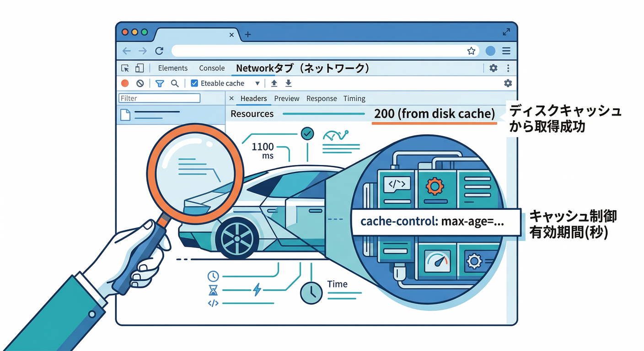The height and width of the screenshot is (351, 644).
Task: Select the inspect element cursor icon
Action: coord(125,68)
